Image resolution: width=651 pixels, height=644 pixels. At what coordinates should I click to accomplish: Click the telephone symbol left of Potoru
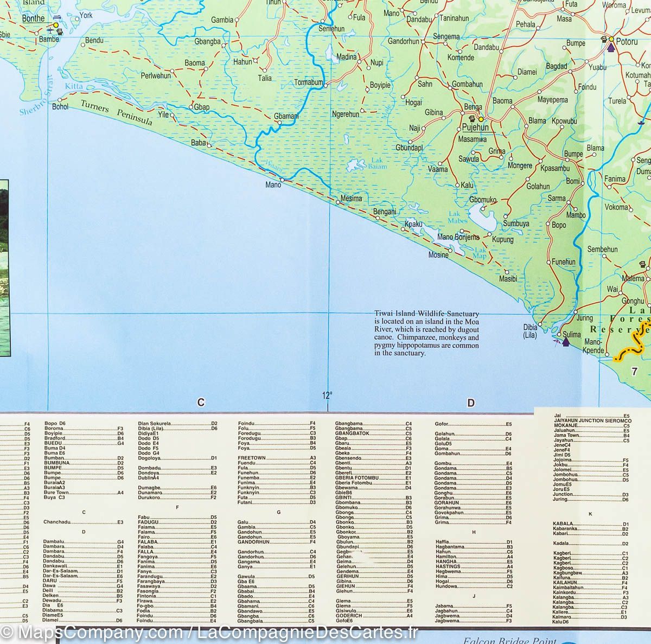(604, 40)
